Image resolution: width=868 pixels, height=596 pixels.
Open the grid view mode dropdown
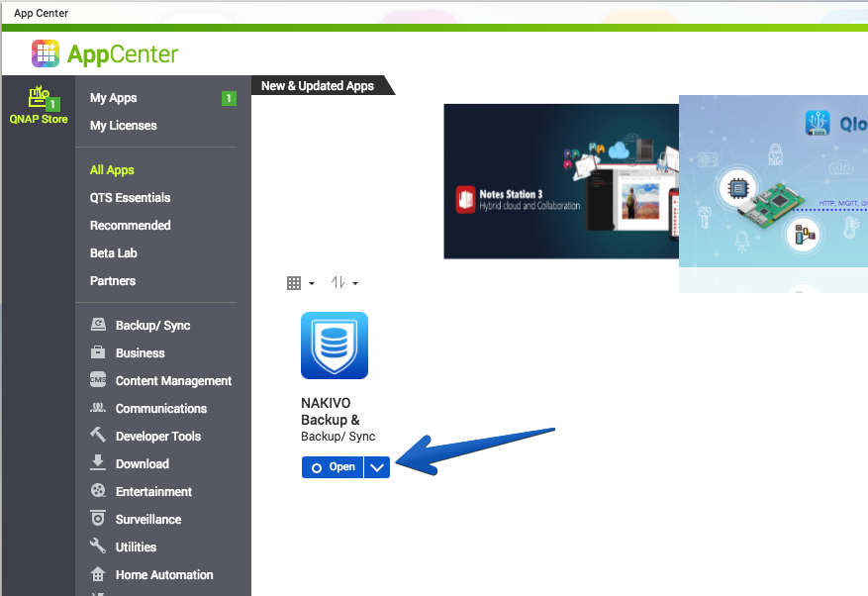[x=301, y=283]
